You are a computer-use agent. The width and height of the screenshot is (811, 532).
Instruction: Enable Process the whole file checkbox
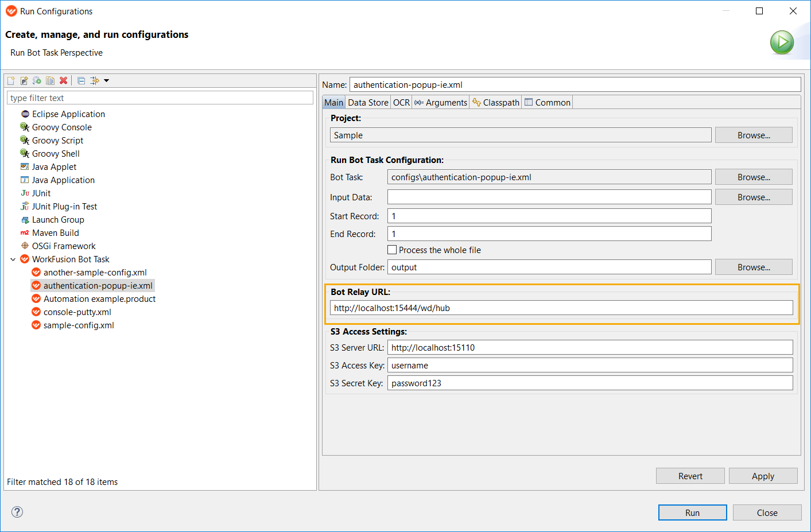392,250
